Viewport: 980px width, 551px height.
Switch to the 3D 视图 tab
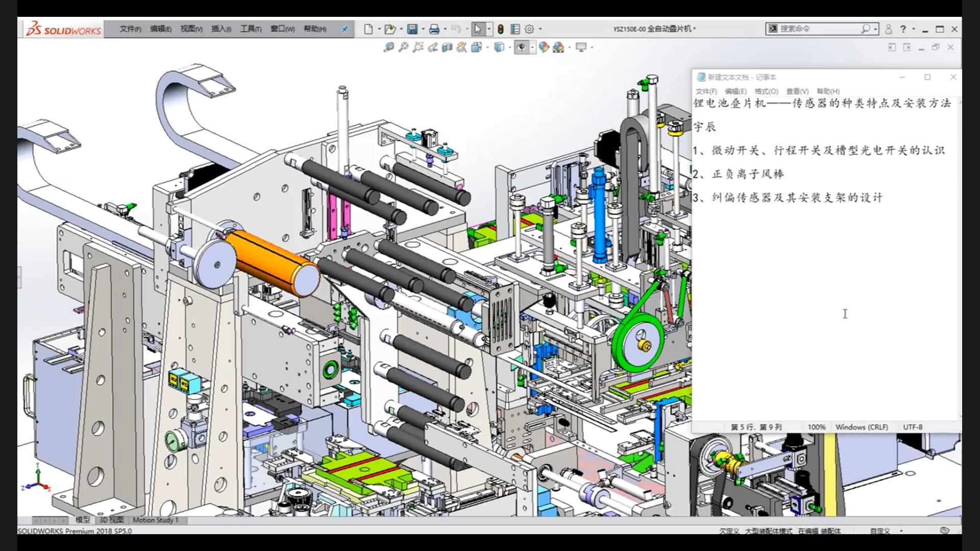click(x=111, y=520)
